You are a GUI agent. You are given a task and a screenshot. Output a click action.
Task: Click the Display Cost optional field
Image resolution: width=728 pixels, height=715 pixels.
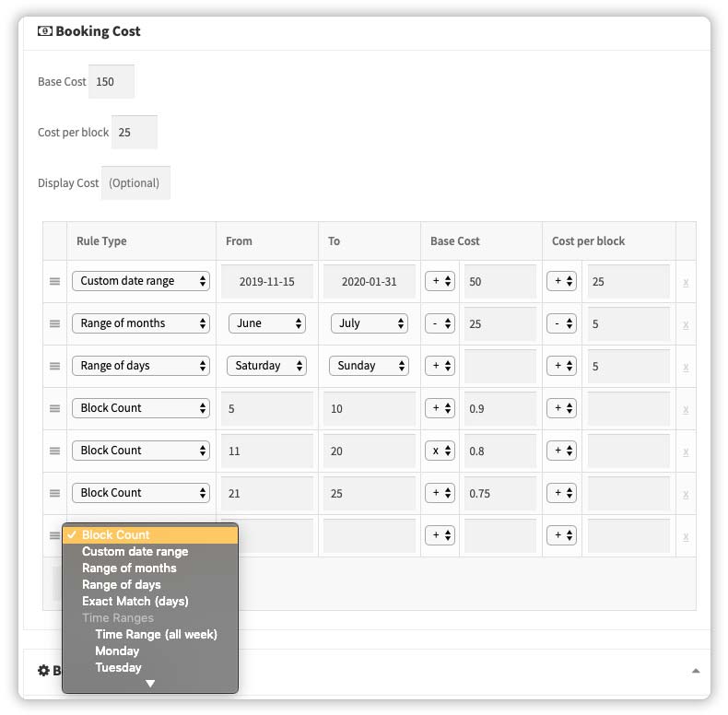point(135,182)
